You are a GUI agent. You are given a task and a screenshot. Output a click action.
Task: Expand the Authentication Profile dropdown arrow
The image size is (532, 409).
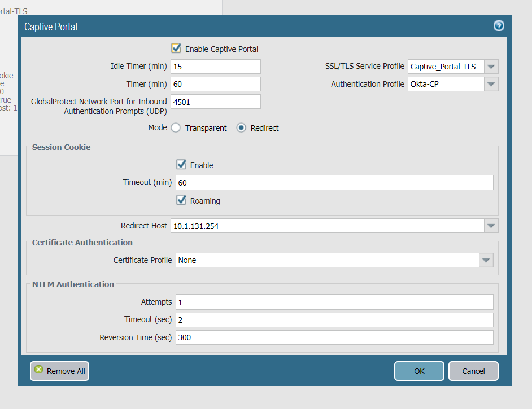(x=491, y=84)
